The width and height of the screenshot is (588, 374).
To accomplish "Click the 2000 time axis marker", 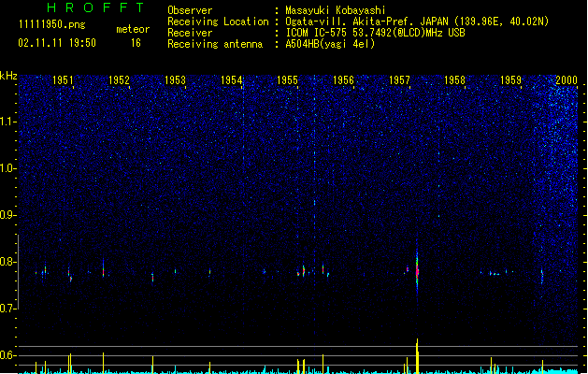I will [566, 80].
